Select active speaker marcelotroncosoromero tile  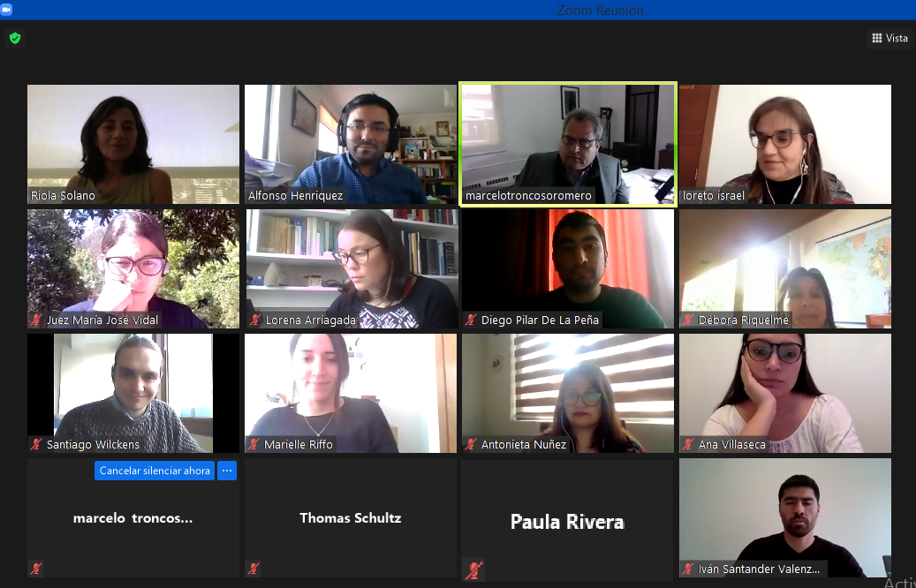pyautogui.click(x=568, y=144)
